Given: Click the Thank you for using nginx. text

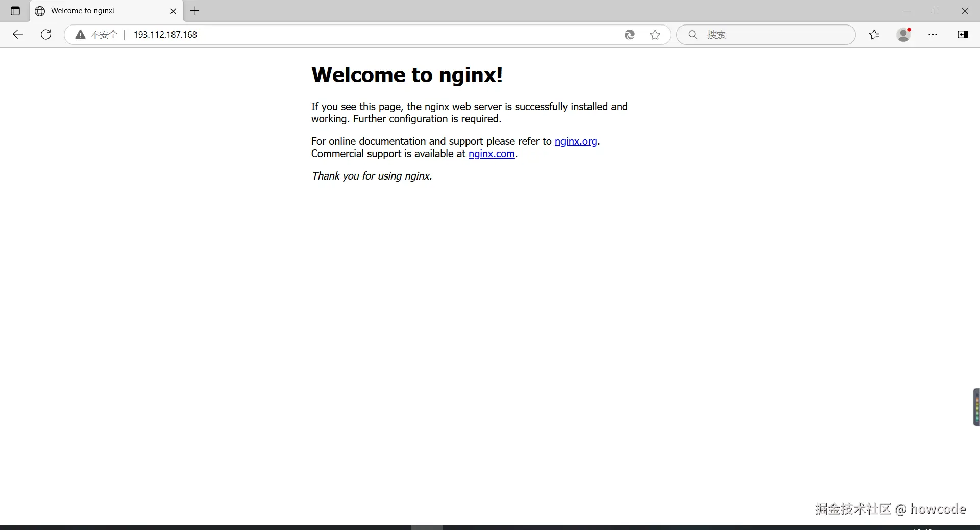Looking at the screenshot, I should pos(372,176).
